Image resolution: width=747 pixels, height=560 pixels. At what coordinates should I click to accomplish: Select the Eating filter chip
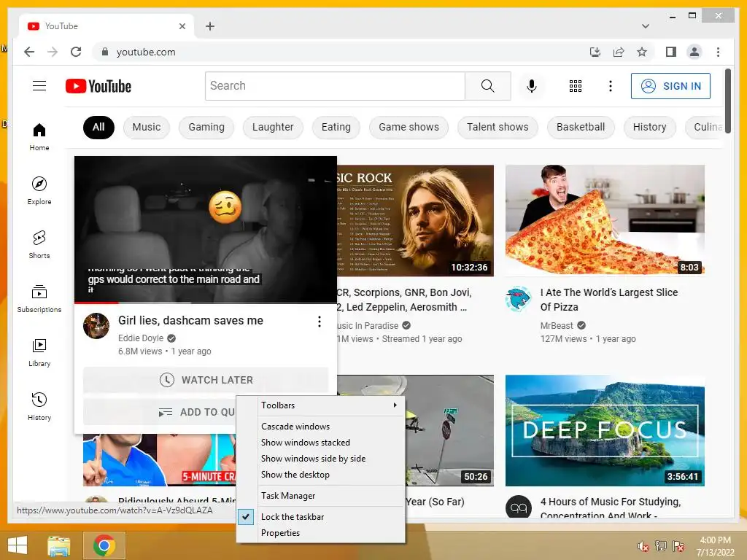(336, 127)
